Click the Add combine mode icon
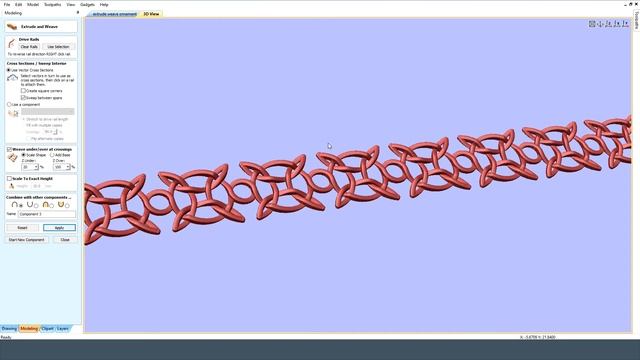Image resolution: width=640 pixels, height=360 pixels. (x=14, y=204)
